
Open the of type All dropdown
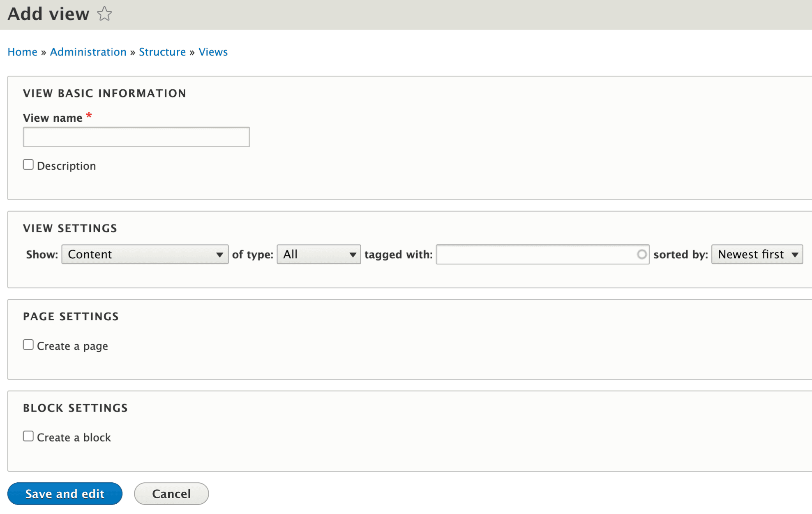[319, 254]
